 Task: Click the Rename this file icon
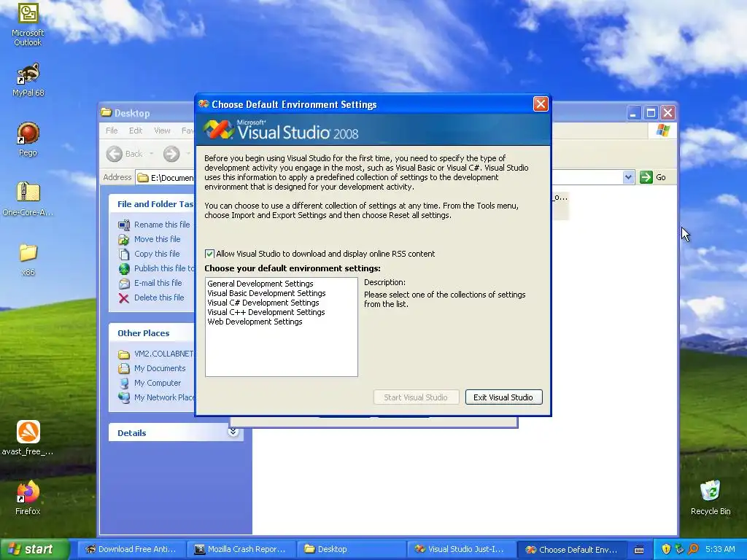tap(124, 225)
